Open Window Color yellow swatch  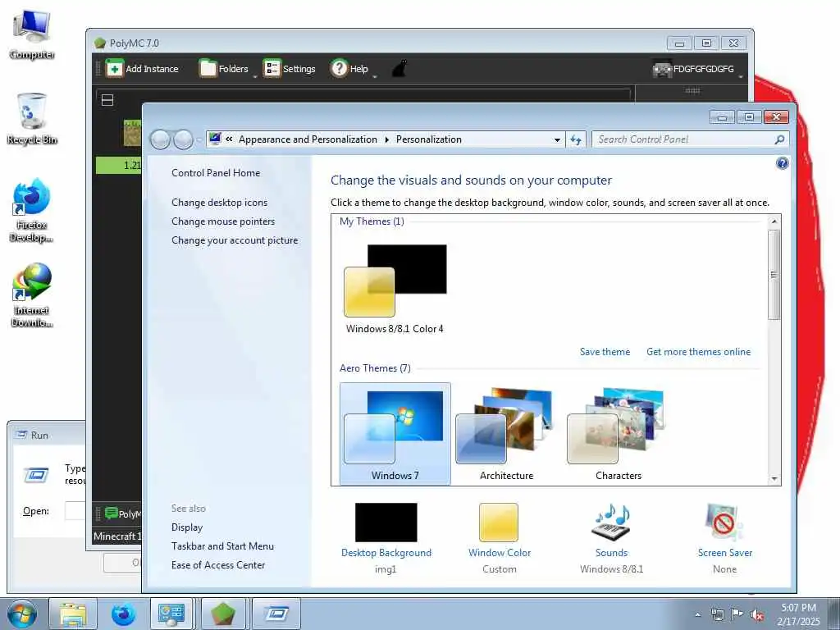point(499,523)
